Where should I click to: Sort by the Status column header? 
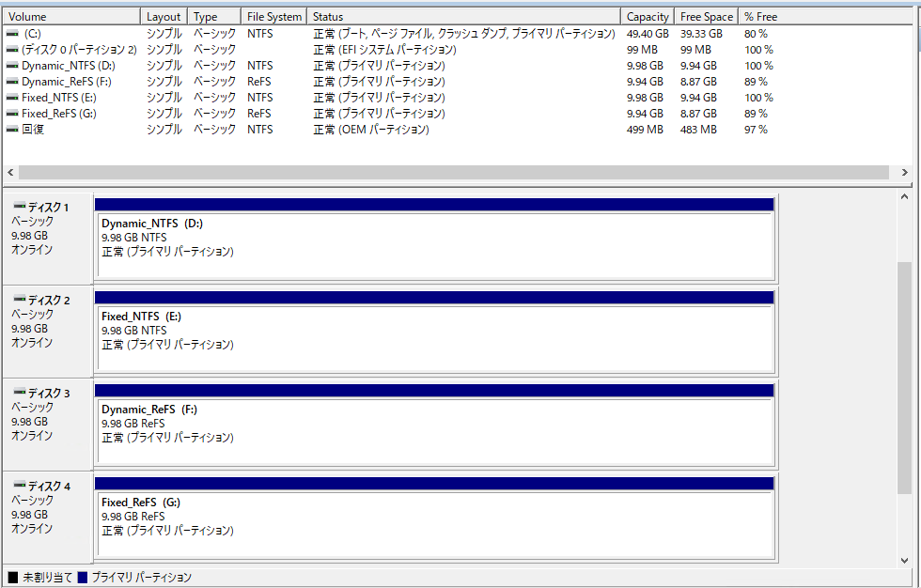point(464,16)
